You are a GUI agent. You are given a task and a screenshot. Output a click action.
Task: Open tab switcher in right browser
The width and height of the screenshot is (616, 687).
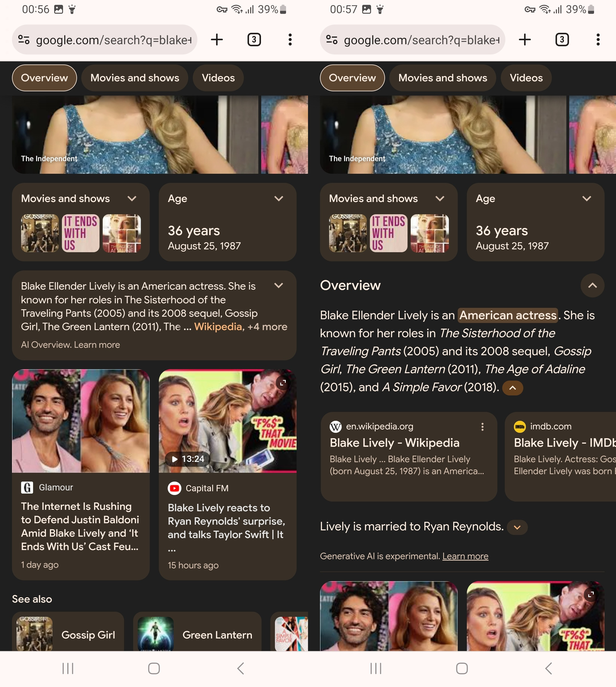point(562,40)
